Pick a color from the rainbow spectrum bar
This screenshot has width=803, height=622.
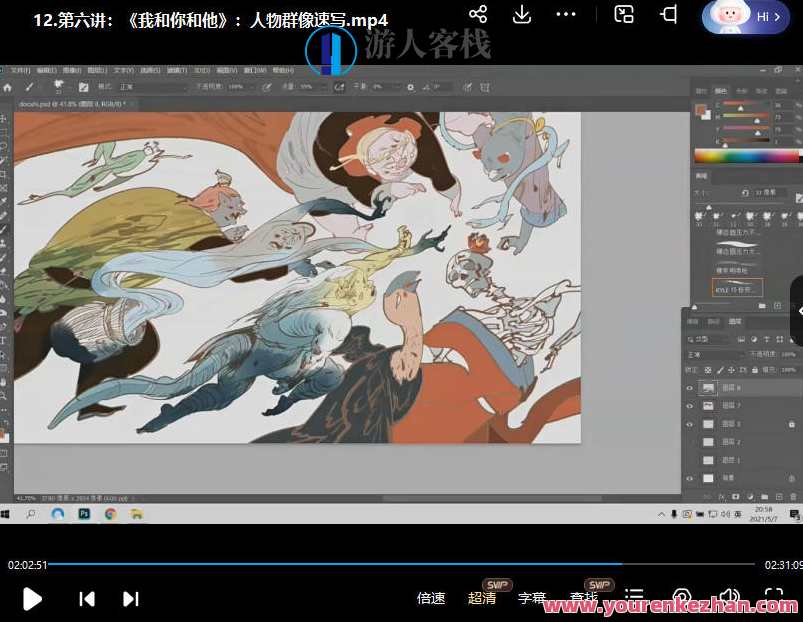pos(746,156)
